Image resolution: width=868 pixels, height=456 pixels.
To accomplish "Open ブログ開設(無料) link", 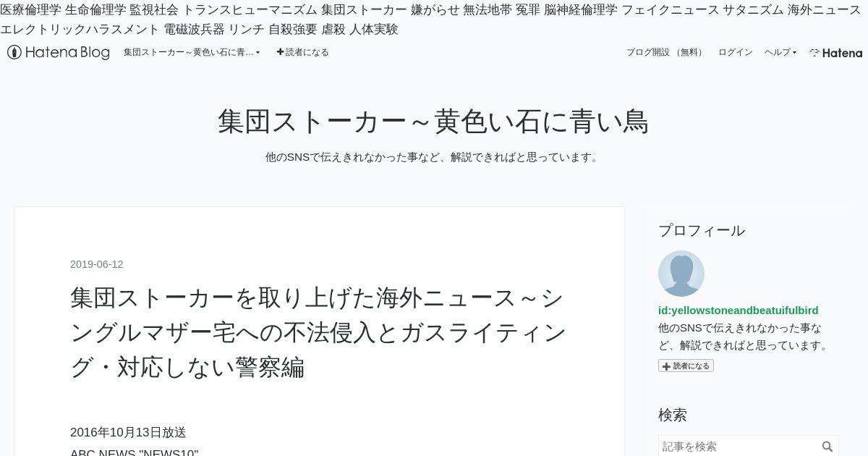I will tap(665, 52).
